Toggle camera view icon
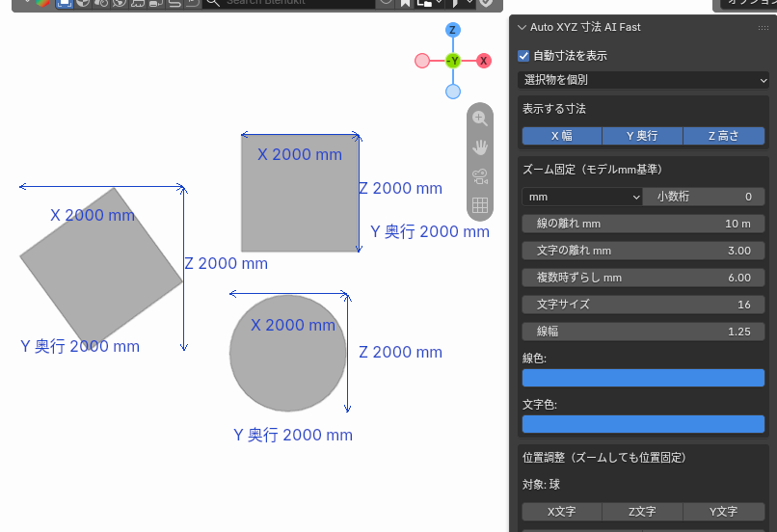The image size is (777, 532). (480, 176)
